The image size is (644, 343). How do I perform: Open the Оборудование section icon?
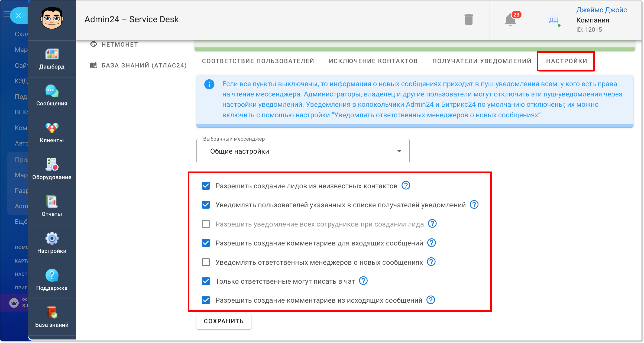click(52, 165)
